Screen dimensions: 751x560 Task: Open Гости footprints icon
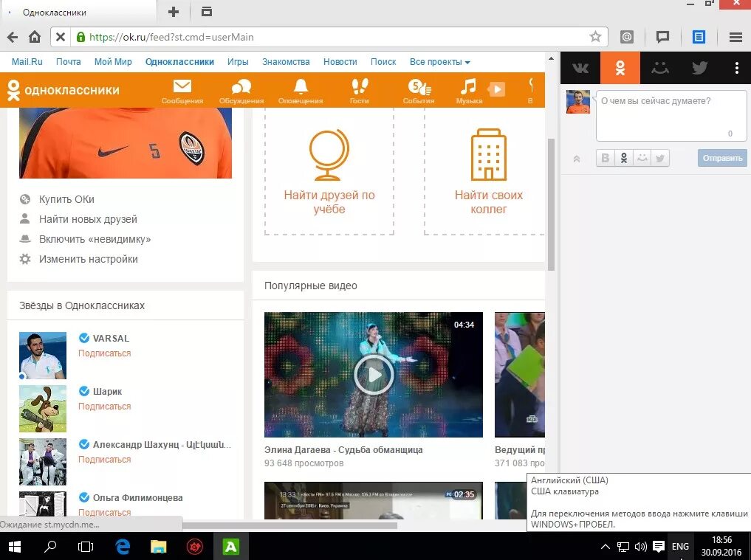click(x=359, y=91)
